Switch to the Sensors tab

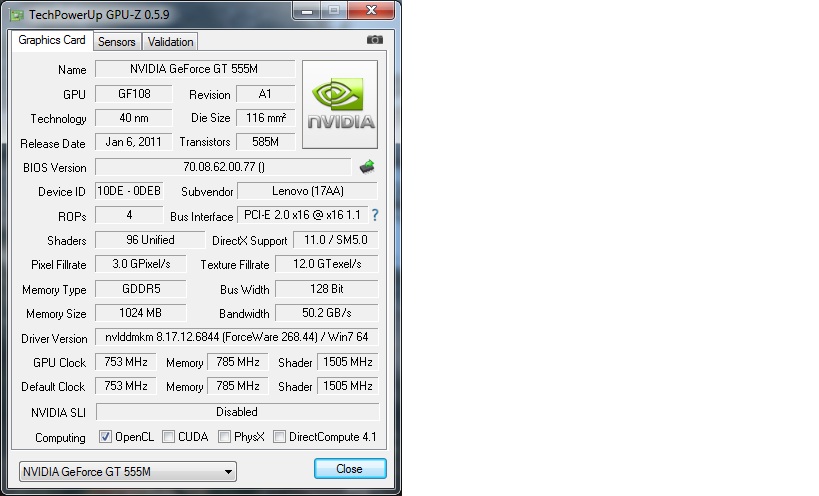pyautogui.click(x=116, y=42)
